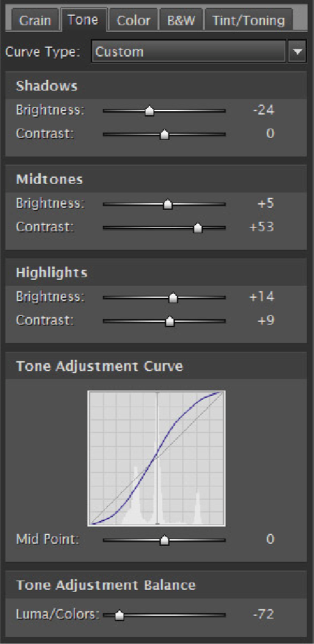Click inside the Tone Adjustment Curve graph
Screen dimensions: 314x644
157,459
